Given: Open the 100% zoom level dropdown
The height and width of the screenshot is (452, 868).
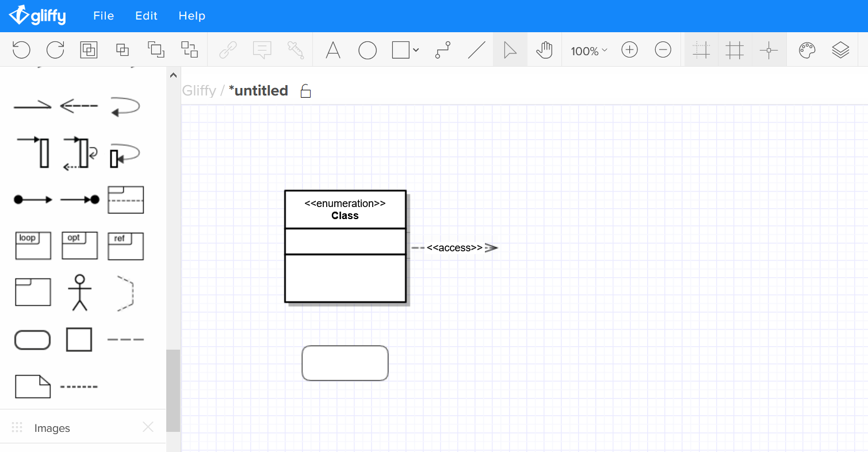Looking at the screenshot, I should coord(588,51).
